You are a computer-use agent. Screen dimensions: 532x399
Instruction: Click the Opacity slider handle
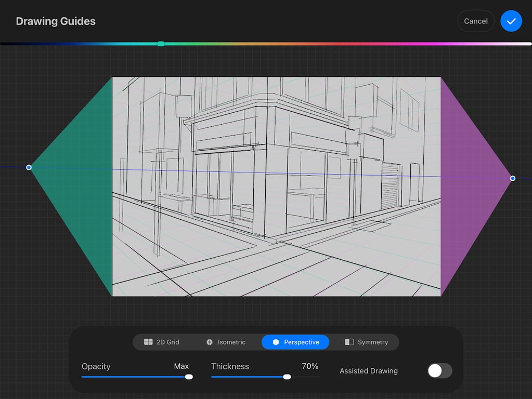[x=189, y=377]
